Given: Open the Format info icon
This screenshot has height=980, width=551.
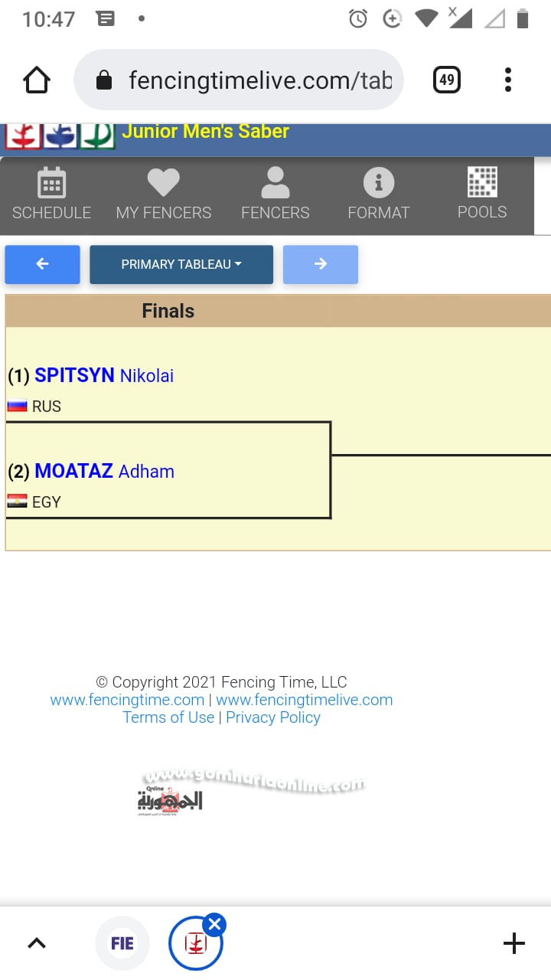Looking at the screenshot, I should coord(378,184).
